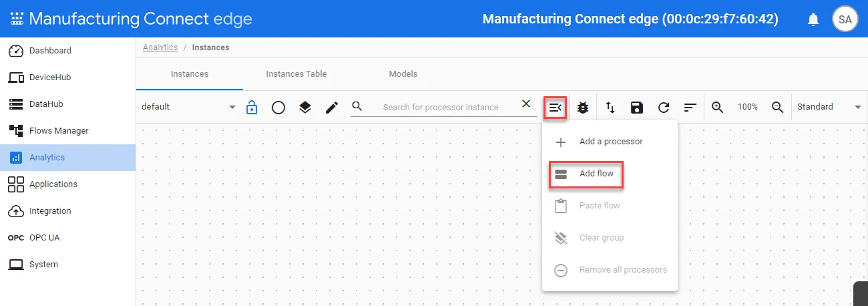Zoom in on the canvas
Viewport: 868px width, 306px height.
(x=718, y=107)
